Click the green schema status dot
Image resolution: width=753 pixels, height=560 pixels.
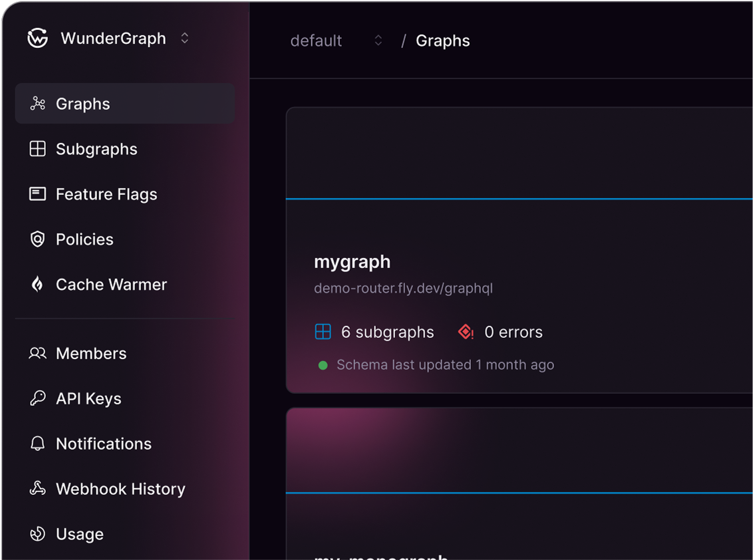click(323, 366)
